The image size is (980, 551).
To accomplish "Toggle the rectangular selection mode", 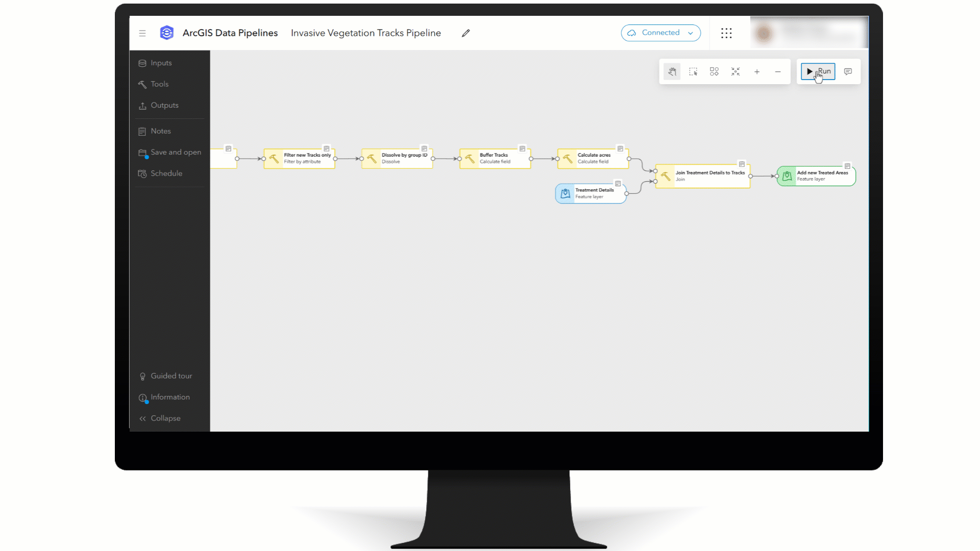I will [x=693, y=71].
